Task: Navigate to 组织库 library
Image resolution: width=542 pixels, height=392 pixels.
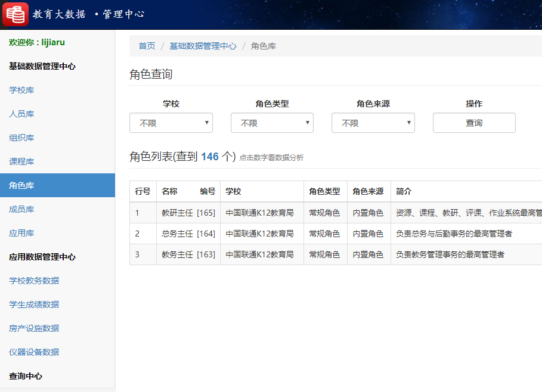Action: click(22, 138)
